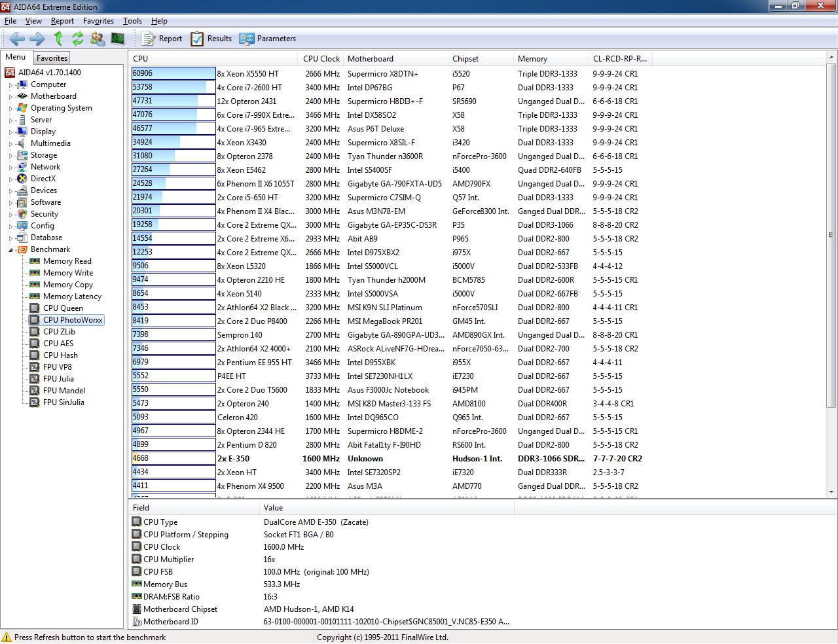This screenshot has width=838, height=644.
Task: Select the Devices icon in tree
Action: tap(22, 190)
